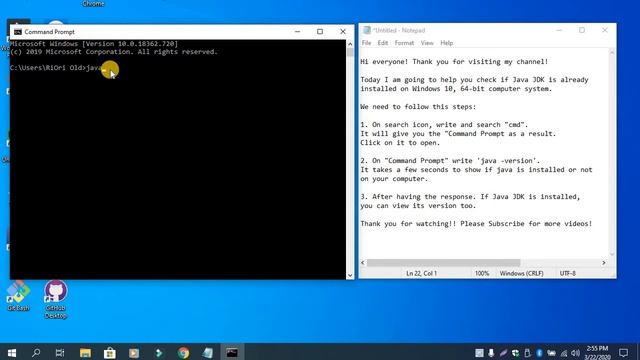The height and width of the screenshot is (360, 640).
Task: Maximize the Command Prompt window
Action: pos(320,31)
